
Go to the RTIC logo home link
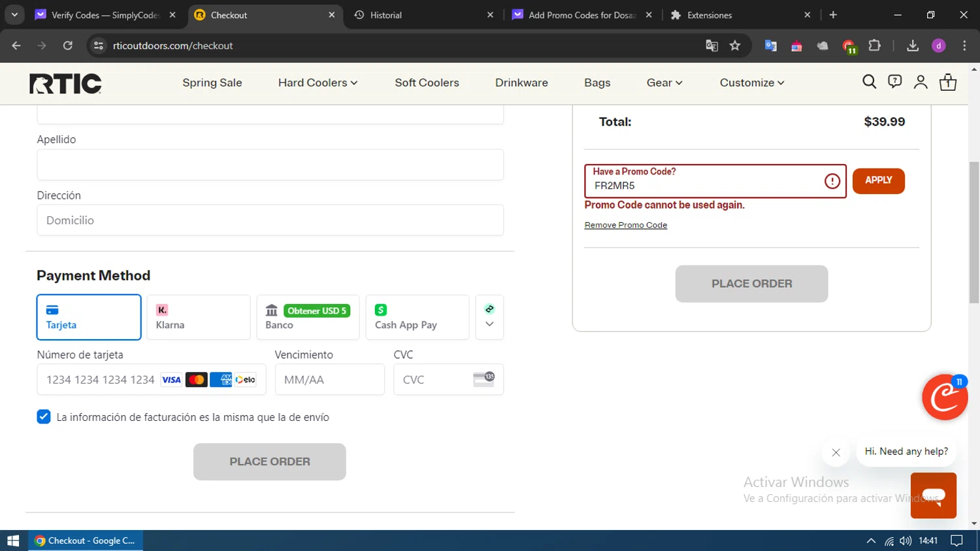(65, 84)
